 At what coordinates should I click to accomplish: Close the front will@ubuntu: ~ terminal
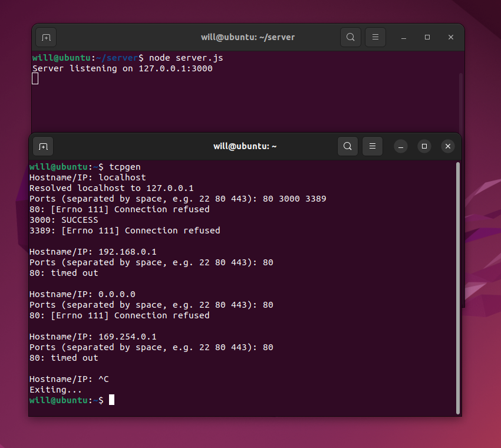point(448,146)
